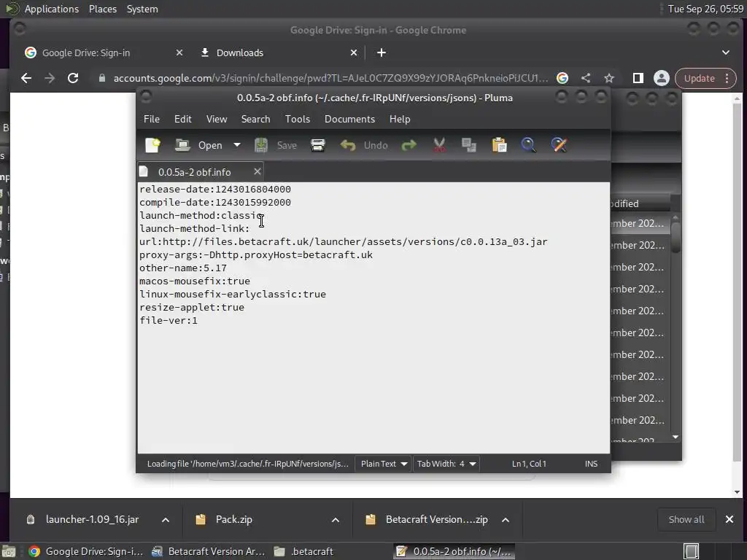This screenshot has height=560, width=747.
Task: Reload the Chrome page
Action: coord(73,78)
